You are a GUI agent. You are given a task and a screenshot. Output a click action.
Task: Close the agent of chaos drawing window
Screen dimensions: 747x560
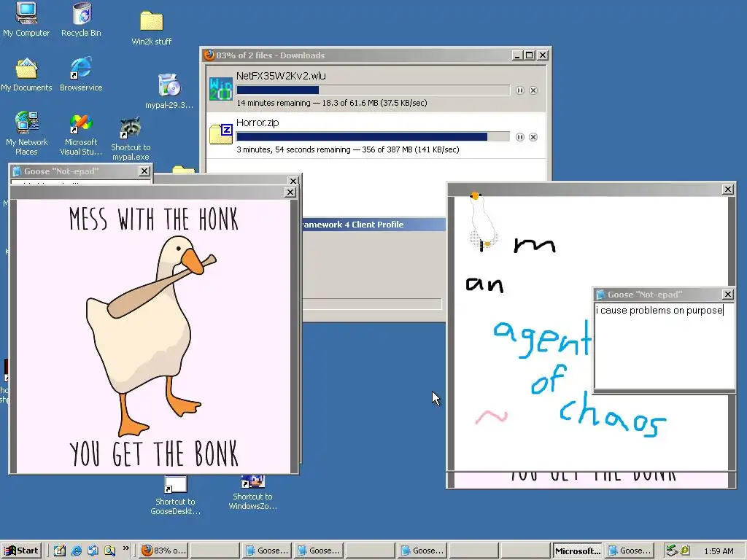click(728, 190)
